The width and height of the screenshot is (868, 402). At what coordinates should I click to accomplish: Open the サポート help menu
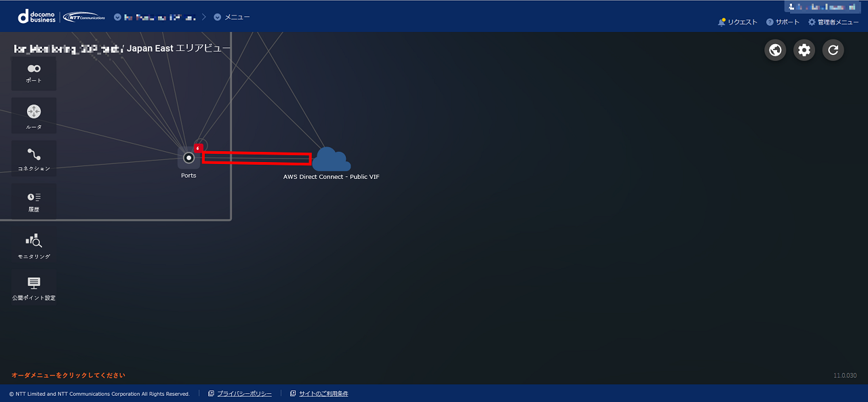[783, 22]
